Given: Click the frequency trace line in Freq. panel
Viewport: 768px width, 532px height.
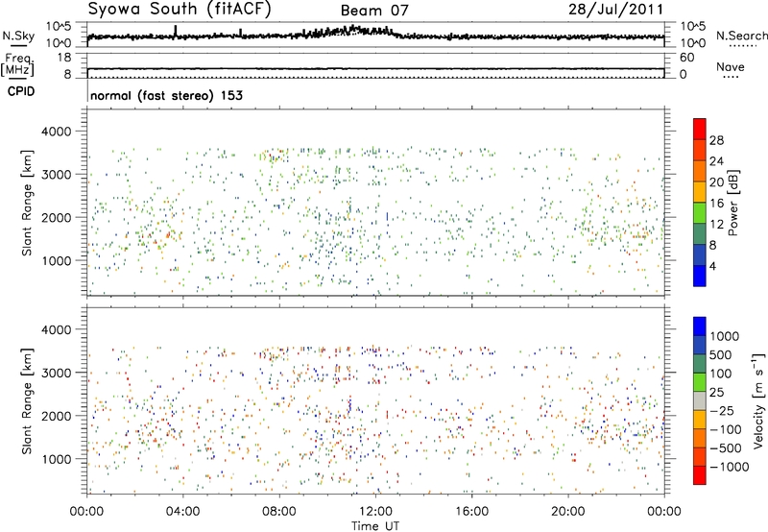Looking at the screenshot, I should [375, 68].
